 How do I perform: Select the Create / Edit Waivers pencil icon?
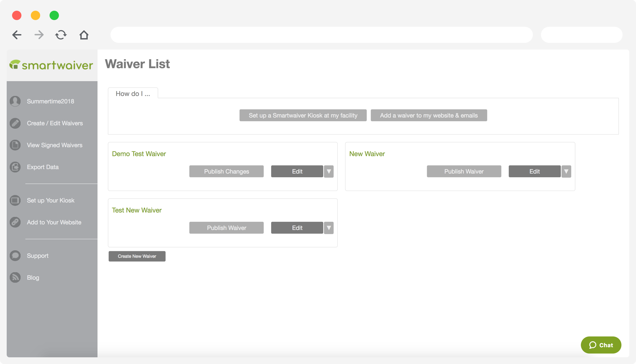pyautogui.click(x=15, y=123)
